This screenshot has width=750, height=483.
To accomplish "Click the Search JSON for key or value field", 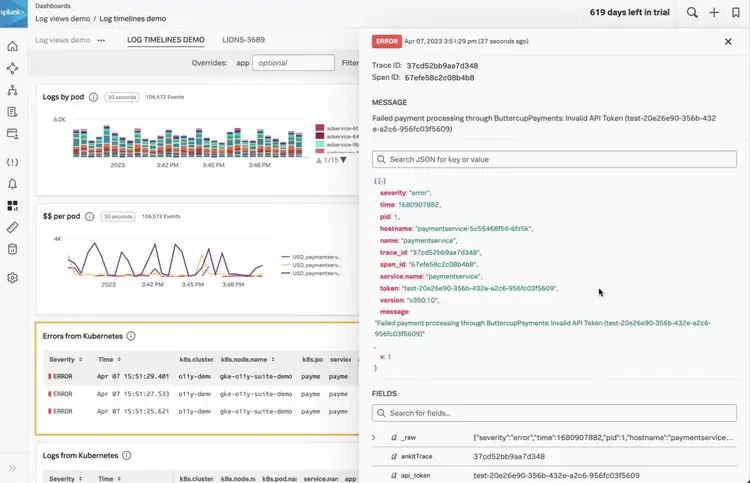I will coord(554,159).
